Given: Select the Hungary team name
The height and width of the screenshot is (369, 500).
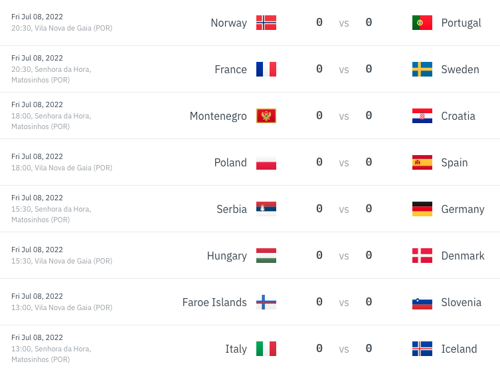Looking at the screenshot, I should 227,256.
